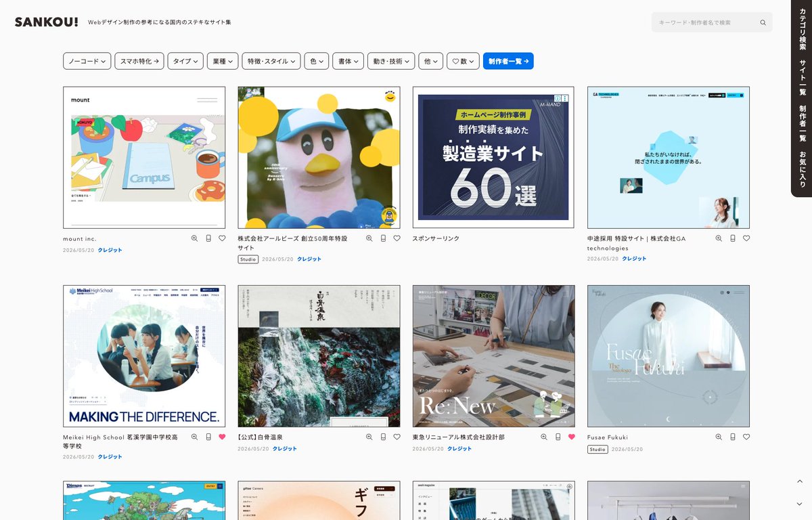The height and width of the screenshot is (520, 812).
Task: Expand the 書体 filter dropdown
Action: [348, 61]
